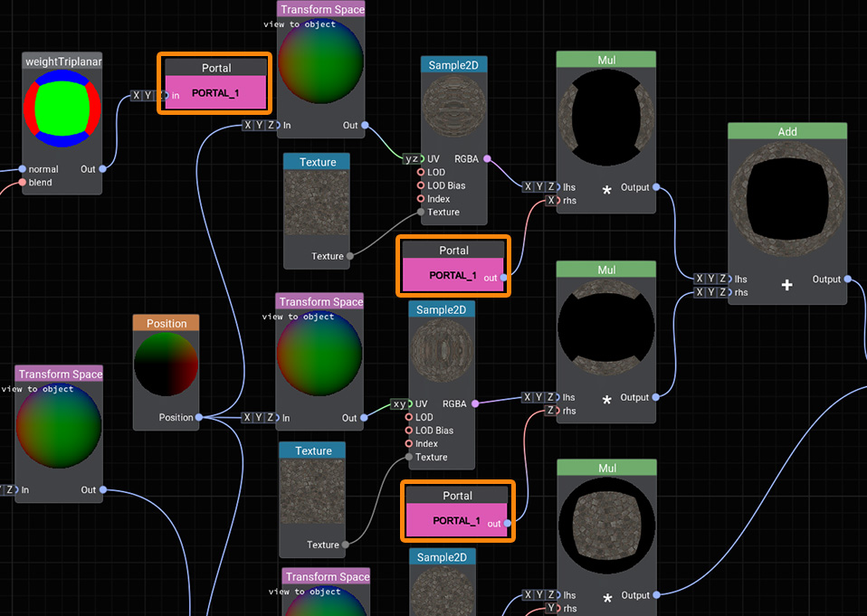Screen dimensions: 867x616
Task: Click the yz swizzle chip on Sample2D
Action: point(412,159)
